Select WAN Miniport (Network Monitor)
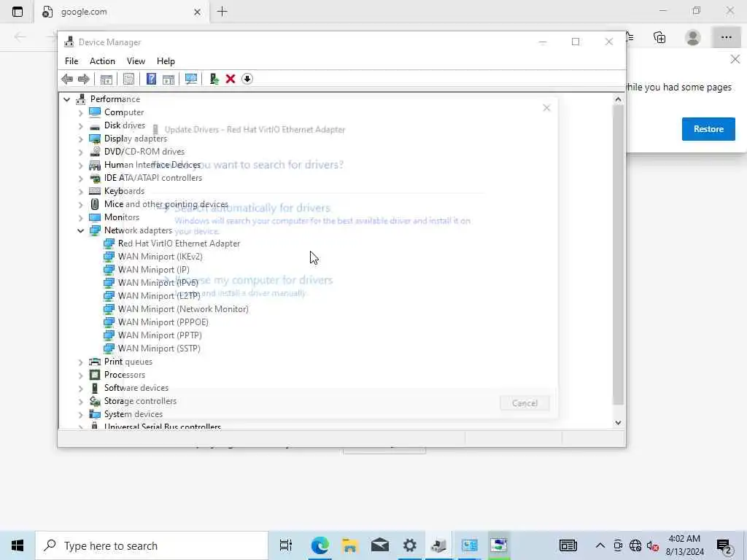The image size is (747, 560). [183, 309]
